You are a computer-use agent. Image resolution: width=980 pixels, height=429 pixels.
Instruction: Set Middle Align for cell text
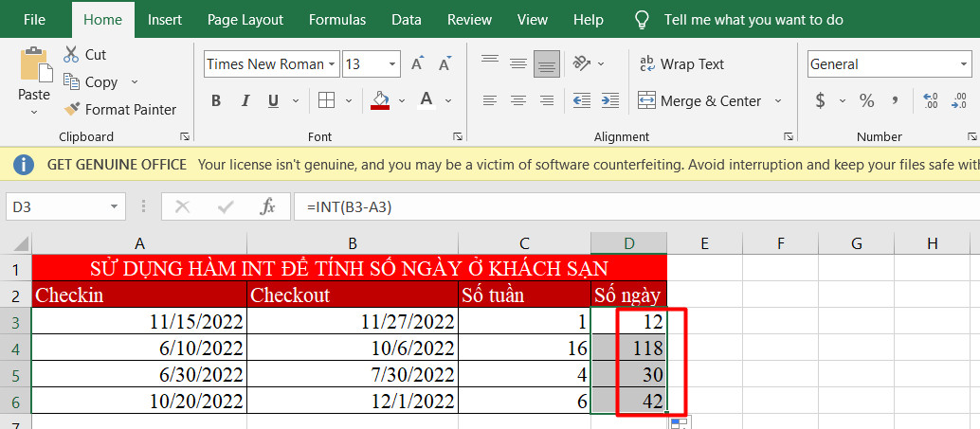pos(518,63)
